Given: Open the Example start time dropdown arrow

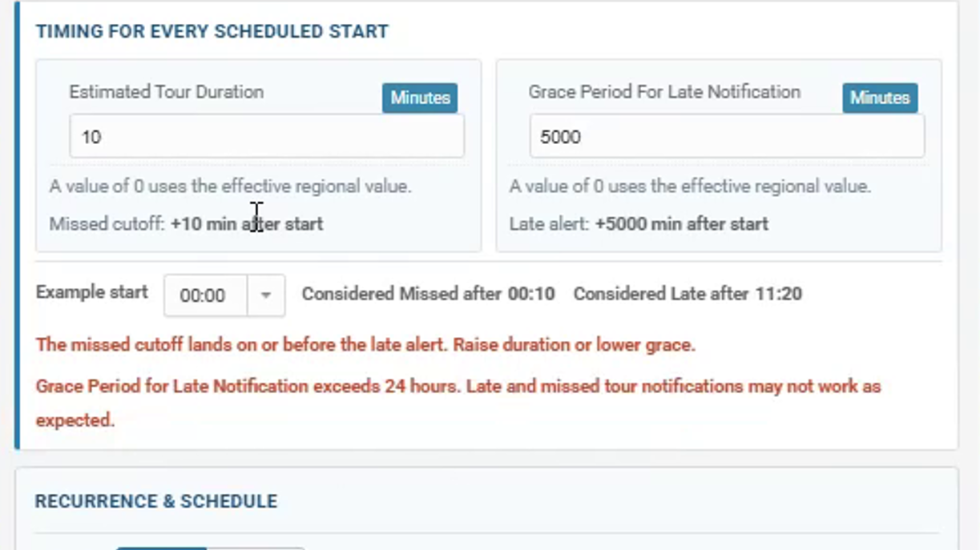Looking at the screenshot, I should [x=266, y=295].
